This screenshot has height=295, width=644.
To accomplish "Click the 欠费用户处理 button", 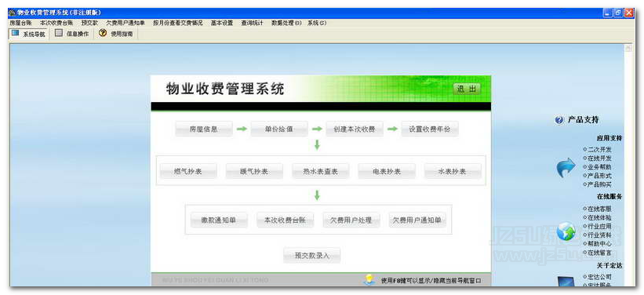I will [x=351, y=220].
